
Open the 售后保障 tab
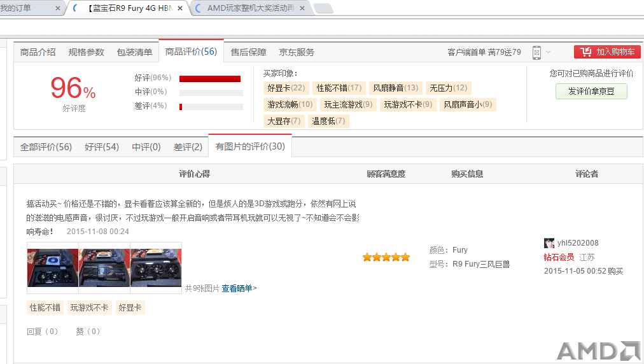tap(248, 52)
